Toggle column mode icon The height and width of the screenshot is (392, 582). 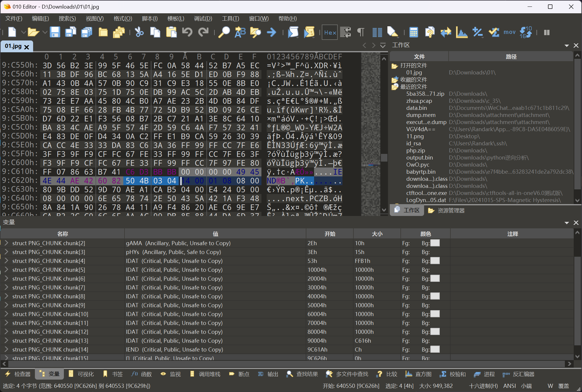pos(377,32)
